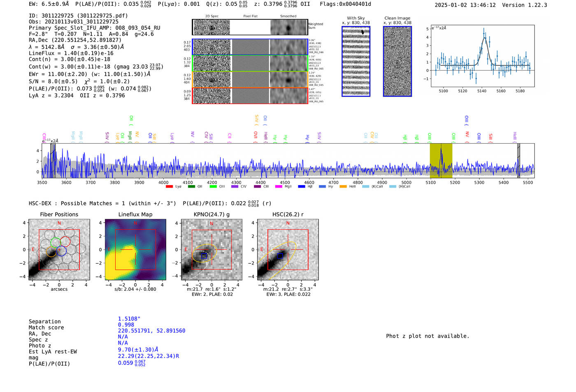Click the gray shaded band near 3550
Screen dimensions: 576x392
53,160
